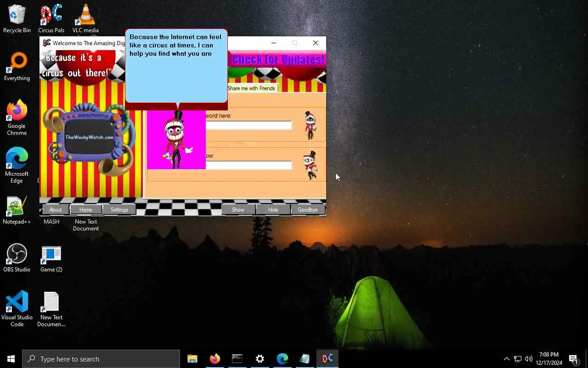The width and height of the screenshot is (588, 368).
Task: Open the network icon in system tray
Action: coord(518,359)
